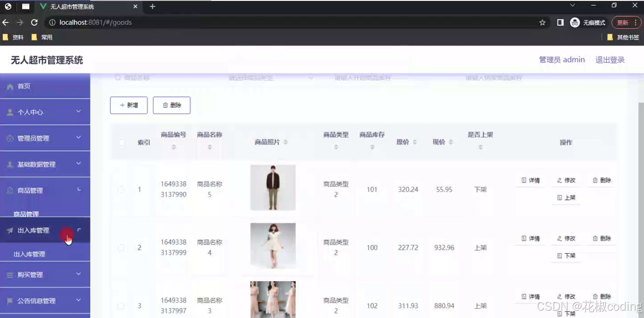
Task: Sort by 商品编号 column arrows
Action: (174, 147)
